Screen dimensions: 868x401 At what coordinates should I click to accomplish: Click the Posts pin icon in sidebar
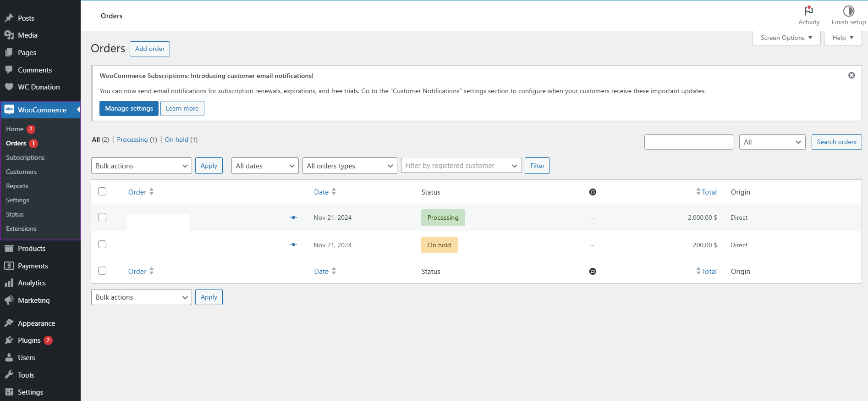click(x=9, y=18)
